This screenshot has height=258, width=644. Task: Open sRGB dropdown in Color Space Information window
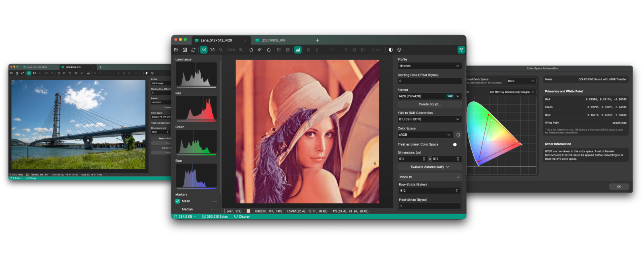click(521, 81)
